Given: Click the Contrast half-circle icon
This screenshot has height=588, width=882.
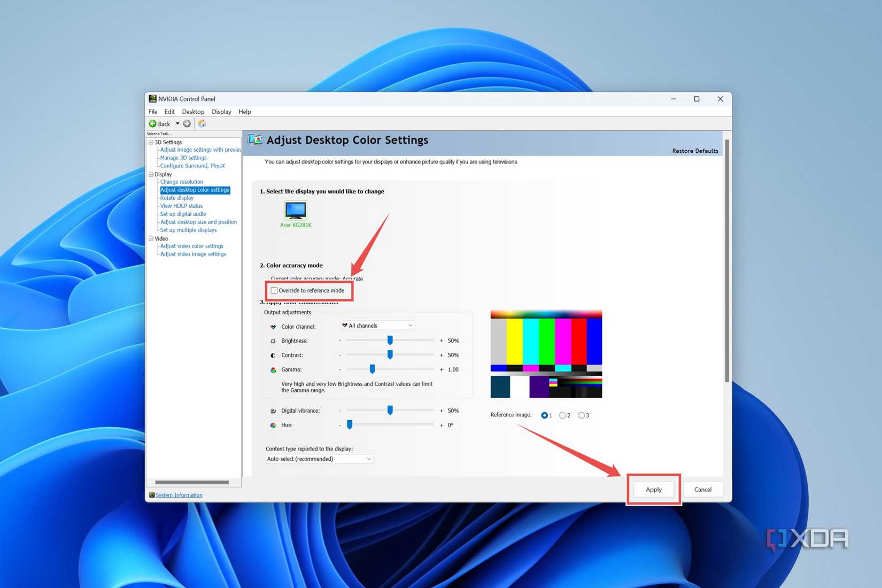Looking at the screenshot, I should (x=273, y=355).
